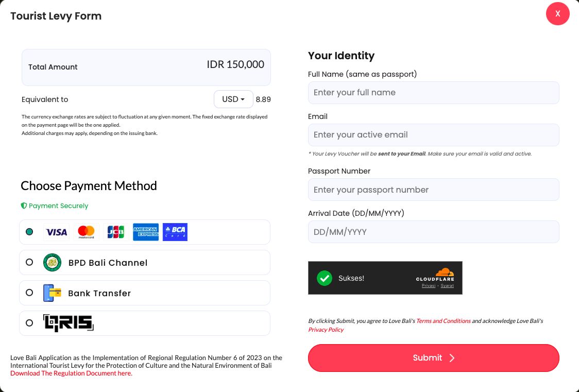
Task: Click the BCA Card logo
Action: click(x=175, y=232)
